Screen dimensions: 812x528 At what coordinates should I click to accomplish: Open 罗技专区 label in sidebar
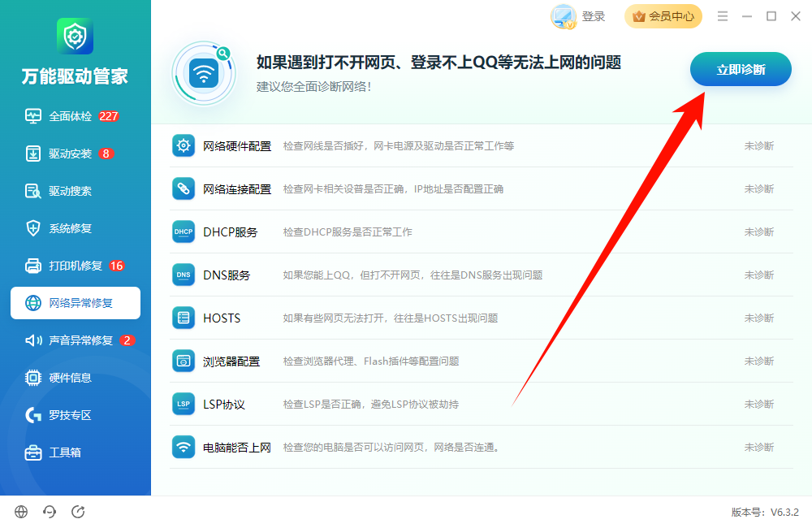[70, 415]
